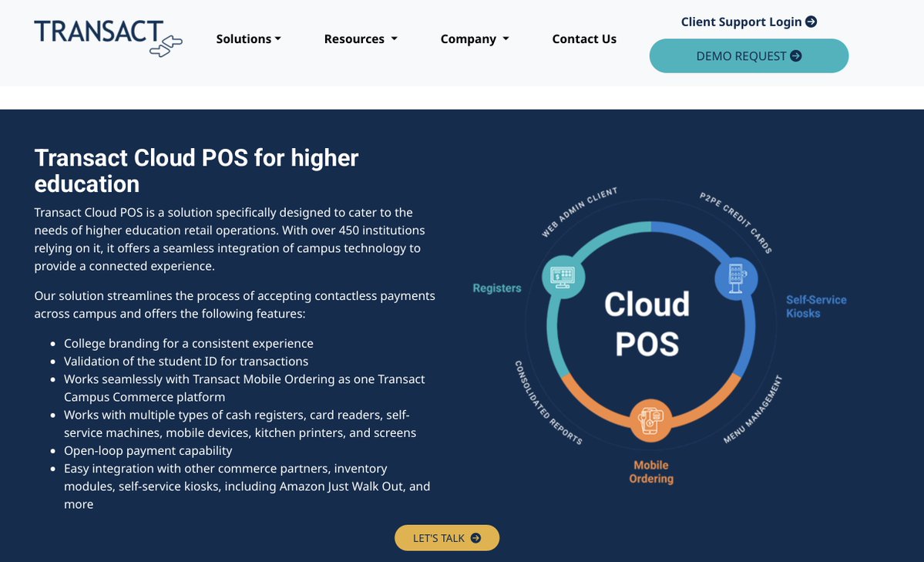Open the Company menu

coord(475,39)
